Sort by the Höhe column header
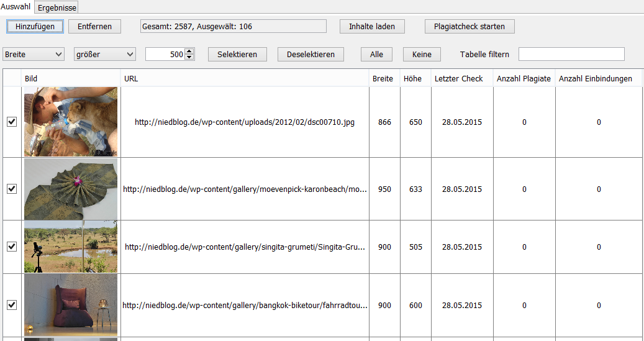This screenshot has height=341, width=644. pos(415,78)
